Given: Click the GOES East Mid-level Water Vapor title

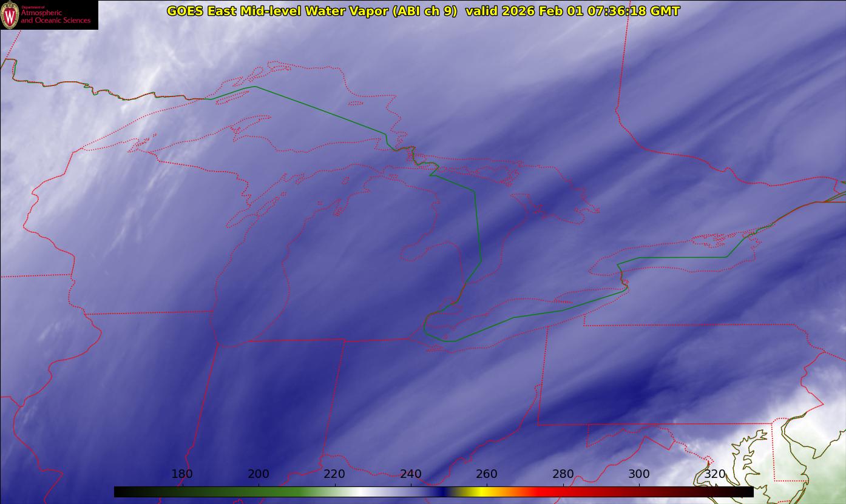Looking at the screenshot, I should 311,11.
